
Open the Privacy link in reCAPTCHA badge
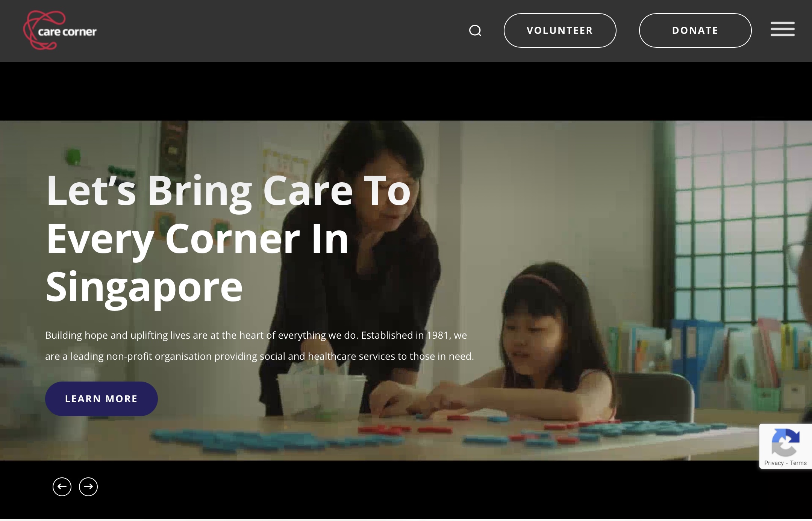pos(774,463)
